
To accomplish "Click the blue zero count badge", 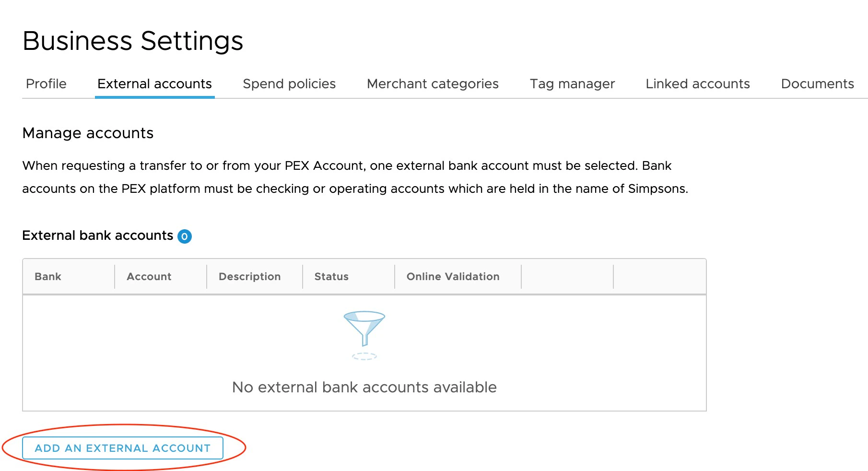I will click(185, 236).
